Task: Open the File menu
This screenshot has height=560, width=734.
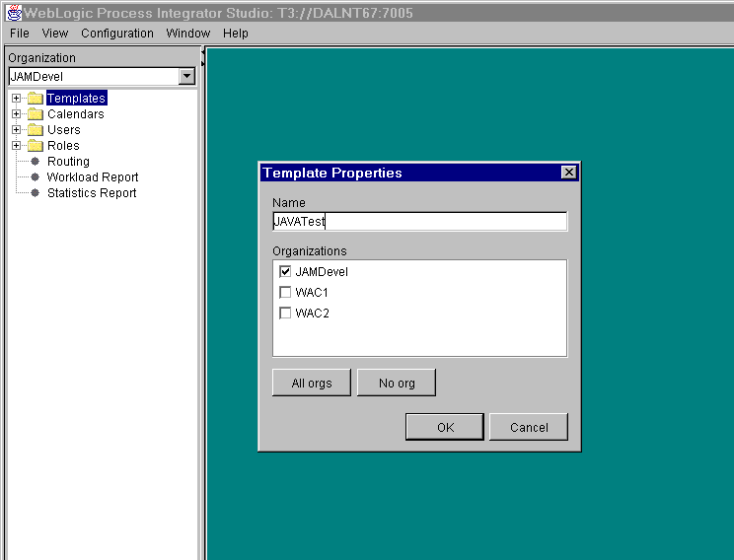Action: point(19,34)
